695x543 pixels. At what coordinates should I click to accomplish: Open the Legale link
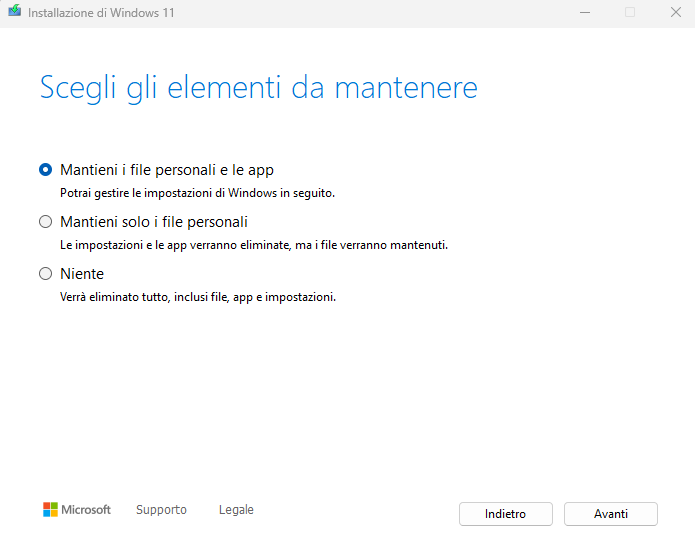point(236,510)
